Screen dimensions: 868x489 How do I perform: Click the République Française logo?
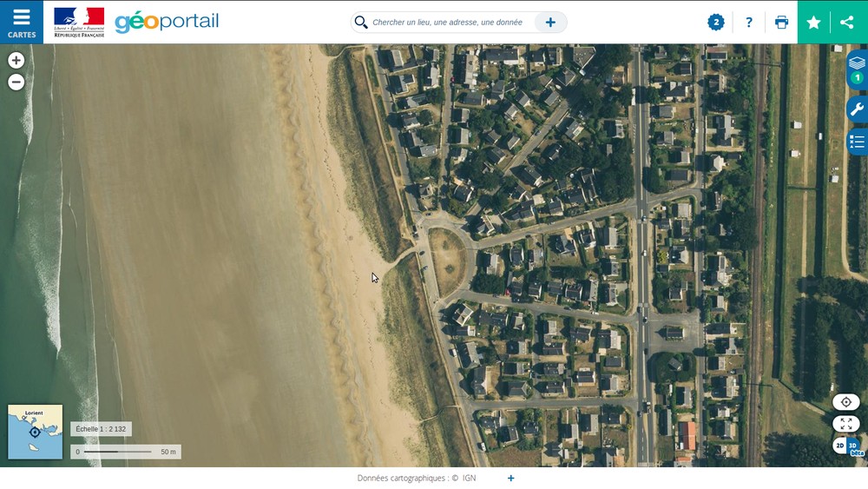pyautogui.click(x=79, y=22)
